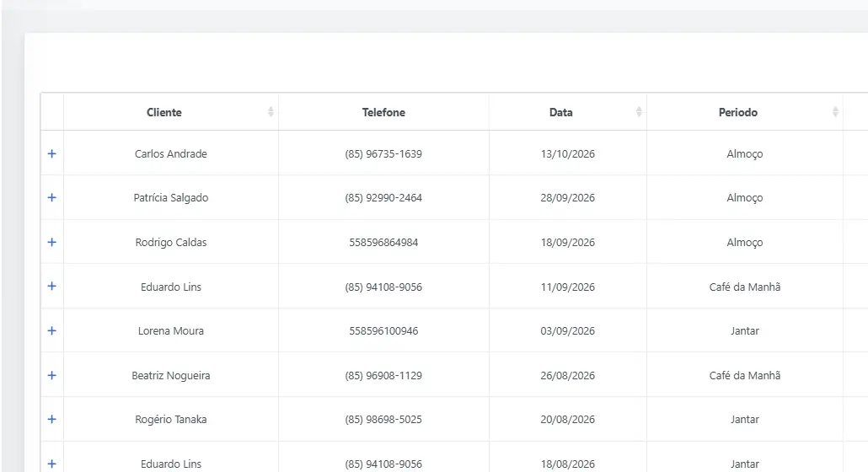This screenshot has width=868, height=472.
Task: Select the date 18/09/2026
Action: tap(568, 243)
